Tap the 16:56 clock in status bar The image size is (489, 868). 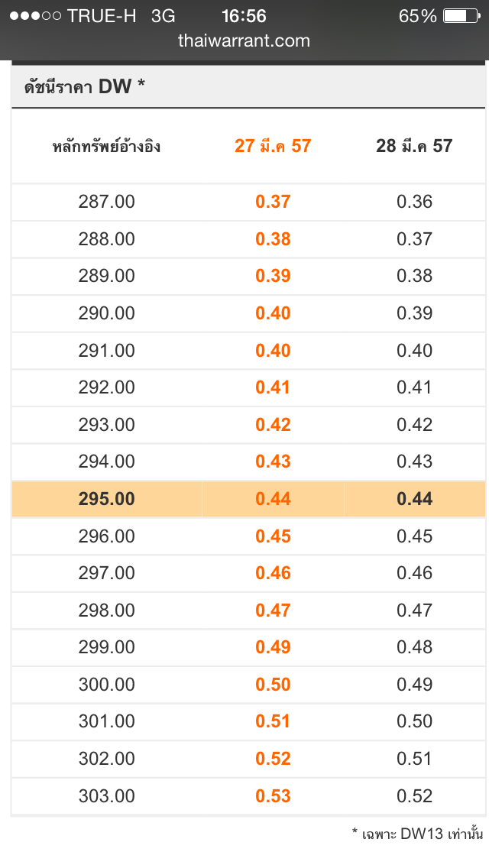click(x=244, y=16)
